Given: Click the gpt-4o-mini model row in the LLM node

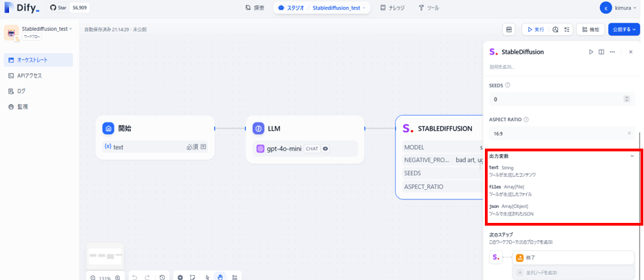Looking at the screenshot, I should [305, 149].
